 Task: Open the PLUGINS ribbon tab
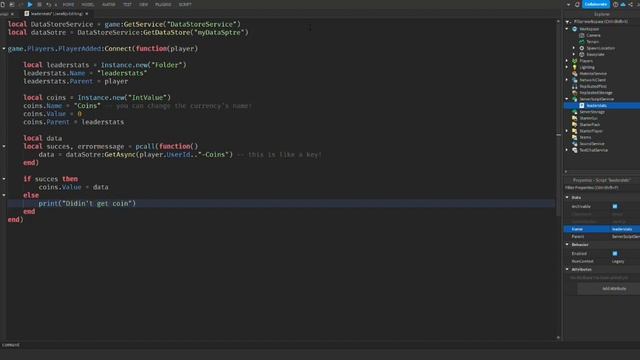[x=163, y=4]
